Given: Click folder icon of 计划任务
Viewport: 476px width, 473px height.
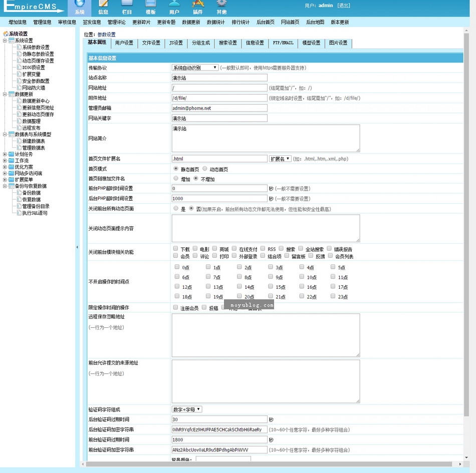Looking at the screenshot, I should click(12, 154).
